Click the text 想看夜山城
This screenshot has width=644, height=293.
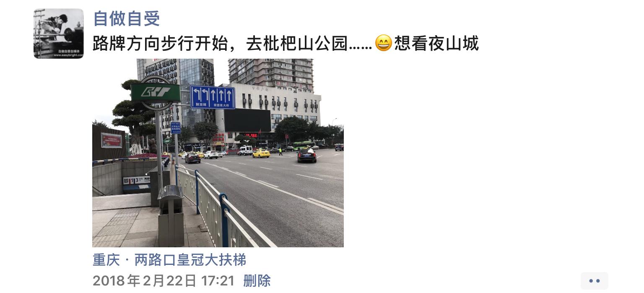pos(436,43)
